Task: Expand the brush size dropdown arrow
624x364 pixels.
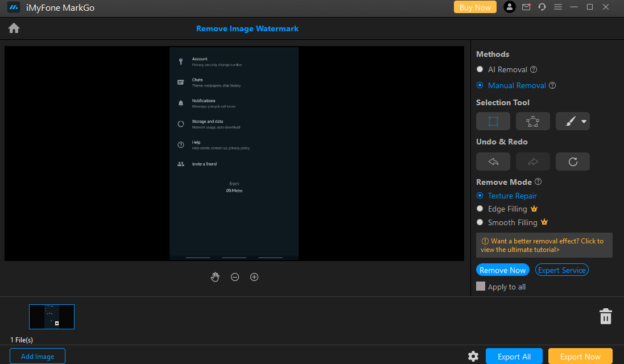Action: pyautogui.click(x=584, y=122)
